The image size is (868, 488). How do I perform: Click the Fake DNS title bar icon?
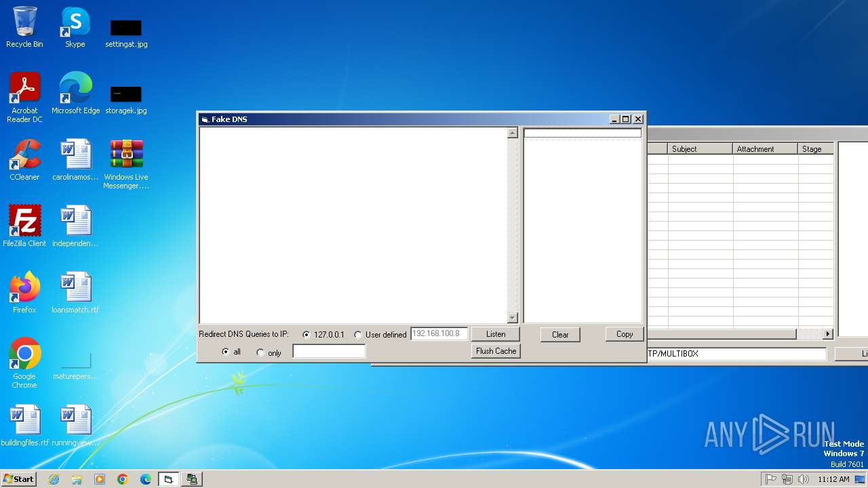pos(205,119)
